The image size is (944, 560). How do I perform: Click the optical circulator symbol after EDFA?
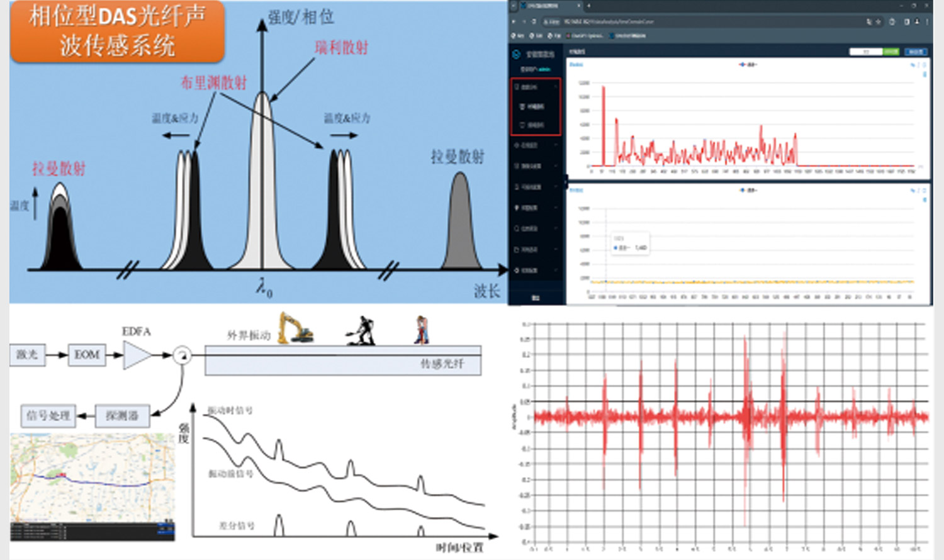coord(182,355)
